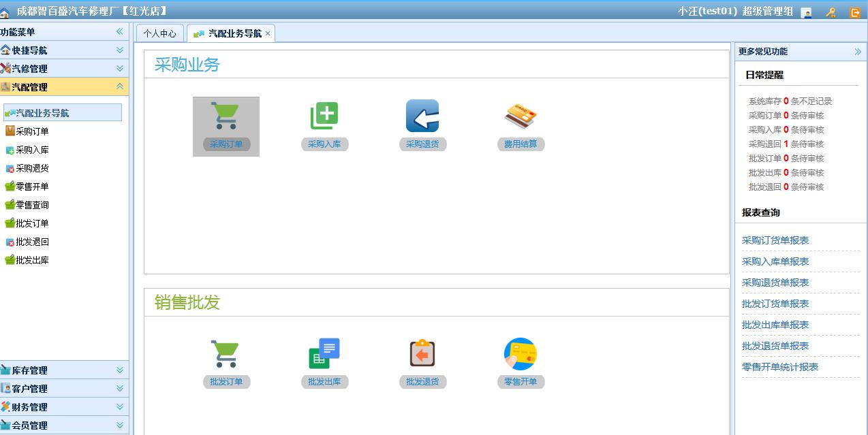Click the 采购退回 1 条待审核 reminder

[786, 144]
